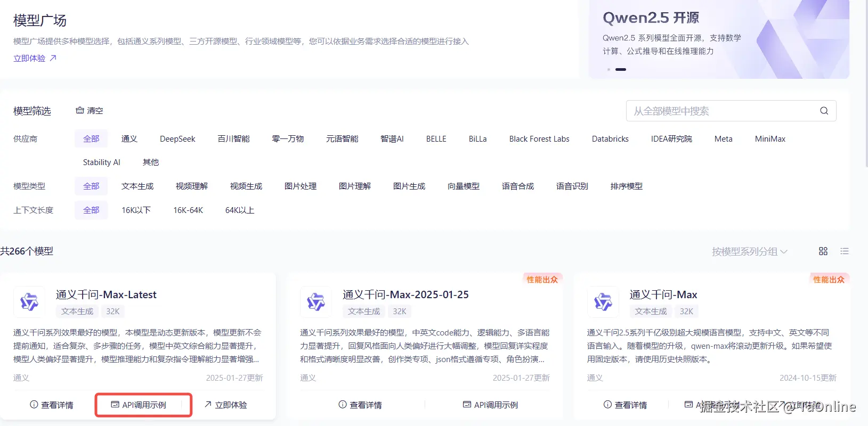The image size is (868, 426).
Task: Select 全部 in 模型类型 filter
Action: click(x=91, y=186)
